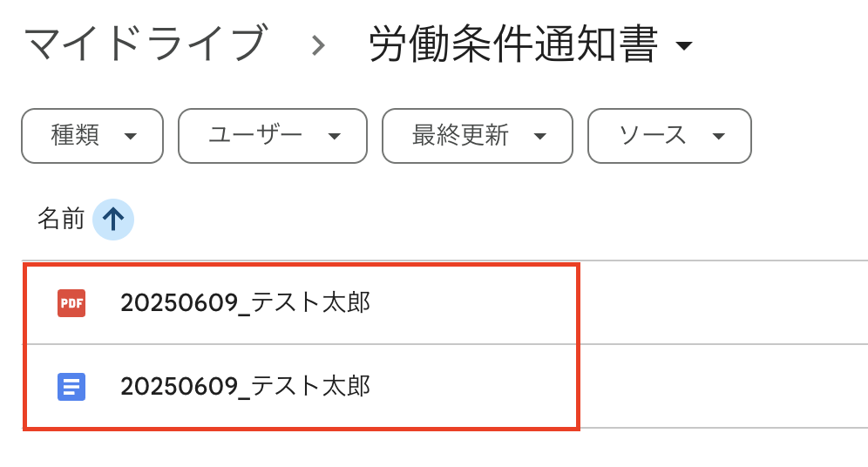Click the 労働条件通知書 folder title
Screen dimensions: 868x467
click(512, 44)
